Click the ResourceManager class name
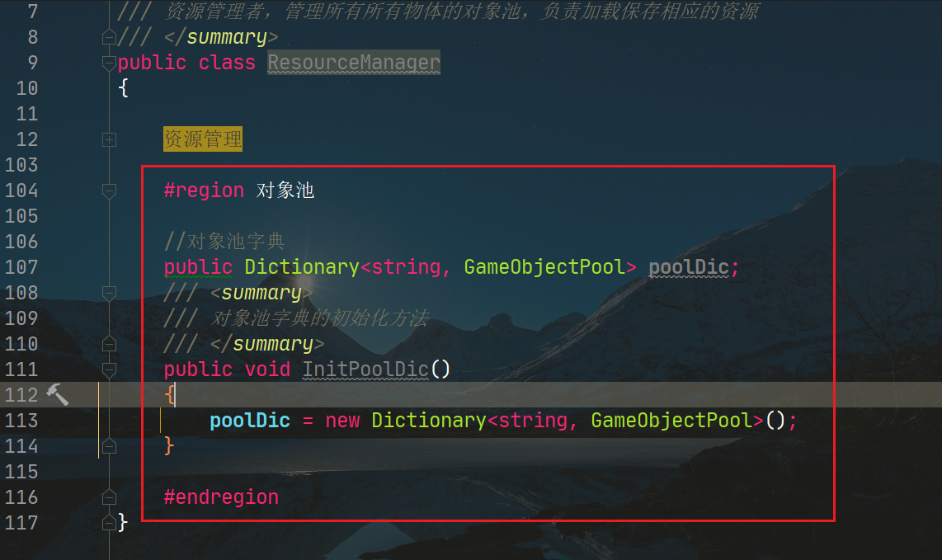942x560 pixels. (x=354, y=63)
